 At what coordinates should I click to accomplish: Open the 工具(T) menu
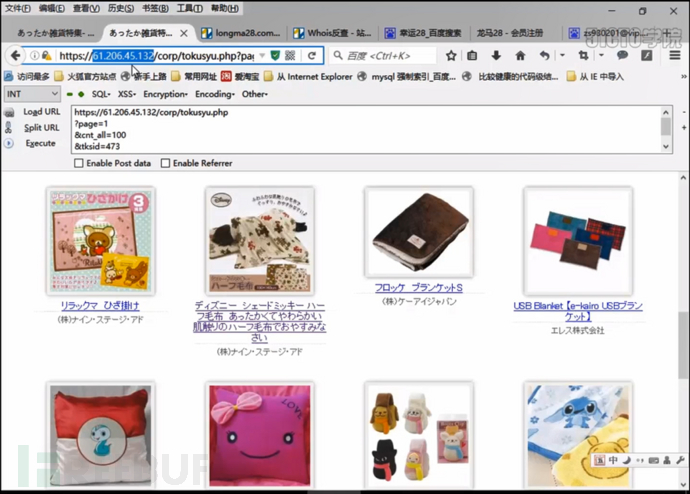coord(190,8)
